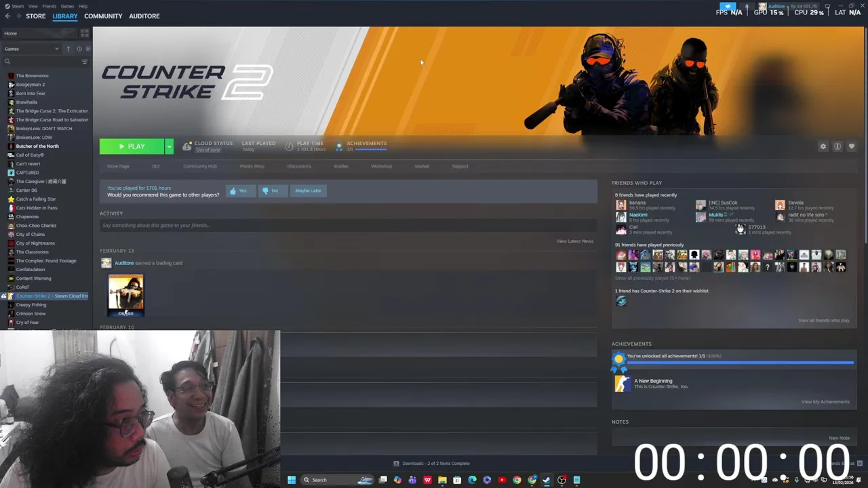The image size is (868, 488).
Task: Open the AUDITORE profile tab
Action: pos(144,16)
